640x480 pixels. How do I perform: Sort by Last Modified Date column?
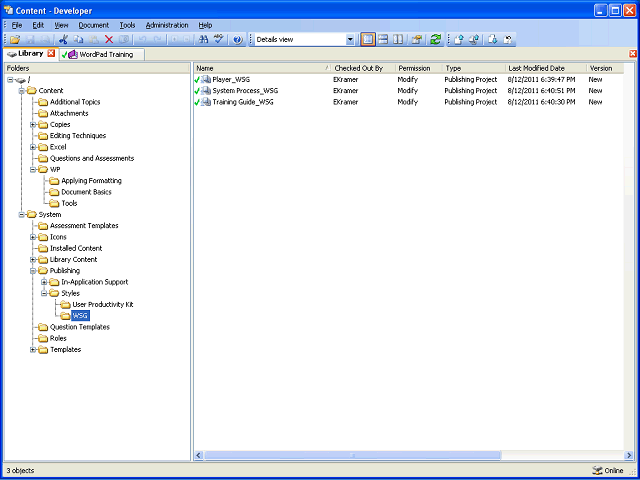pos(546,69)
